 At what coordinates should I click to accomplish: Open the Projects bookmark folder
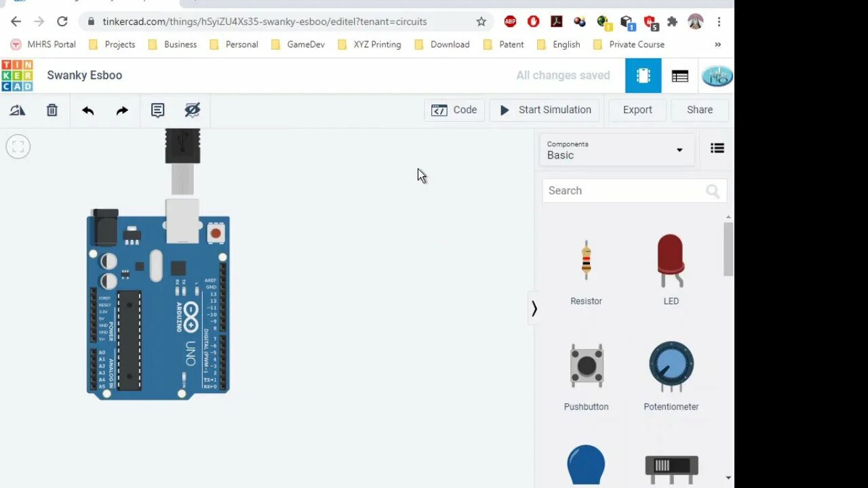coord(112,44)
